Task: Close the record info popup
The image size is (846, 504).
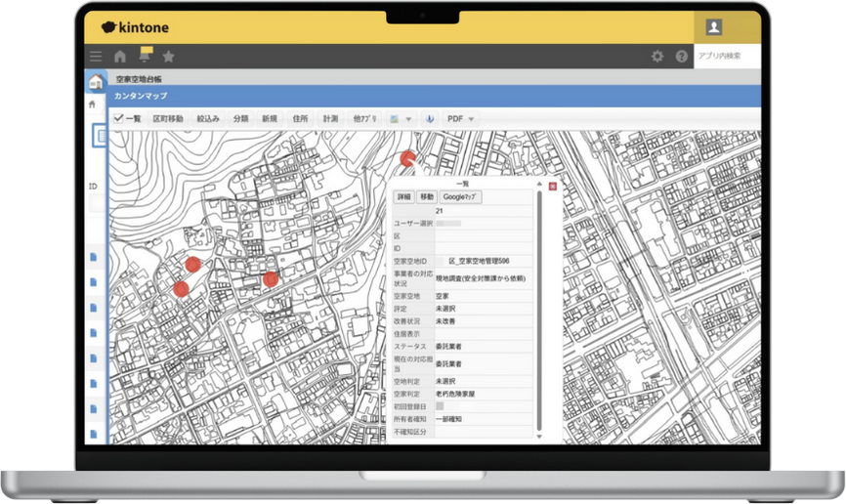Action: [553, 186]
